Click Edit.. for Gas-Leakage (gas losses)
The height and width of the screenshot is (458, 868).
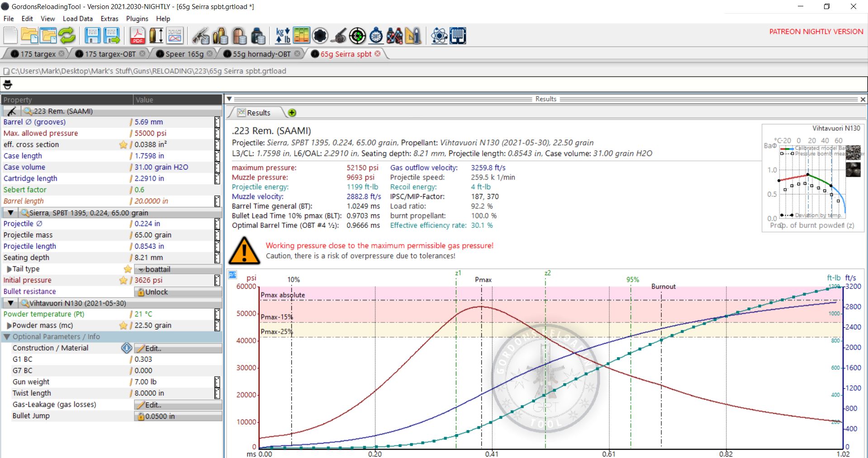click(178, 405)
